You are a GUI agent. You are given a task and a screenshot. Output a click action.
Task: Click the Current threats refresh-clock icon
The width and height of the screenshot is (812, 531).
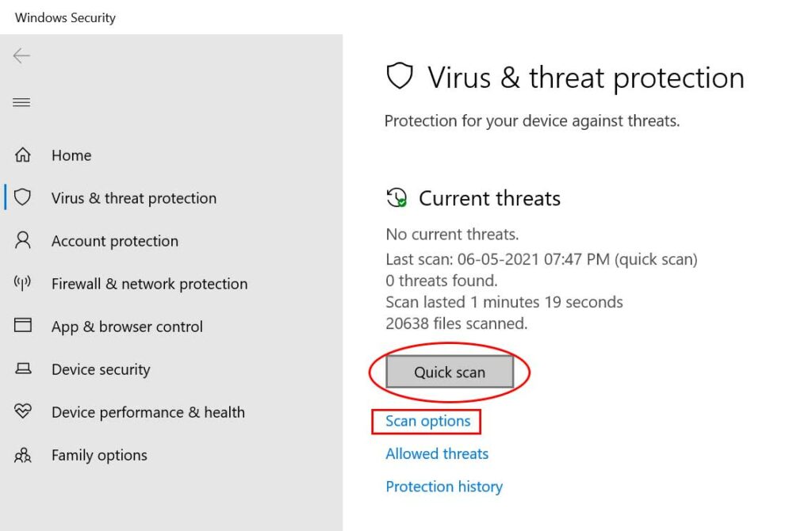pyautogui.click(x=396, y=197)
